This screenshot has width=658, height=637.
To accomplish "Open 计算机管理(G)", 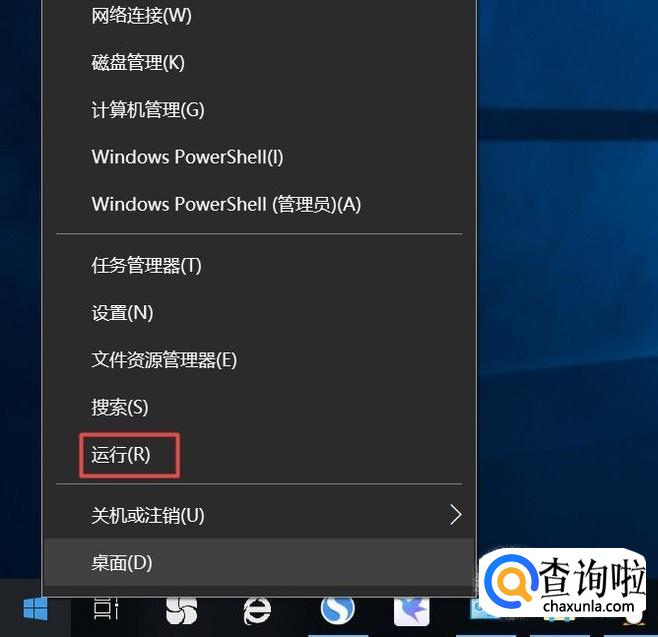I will [x=260, y=110].
